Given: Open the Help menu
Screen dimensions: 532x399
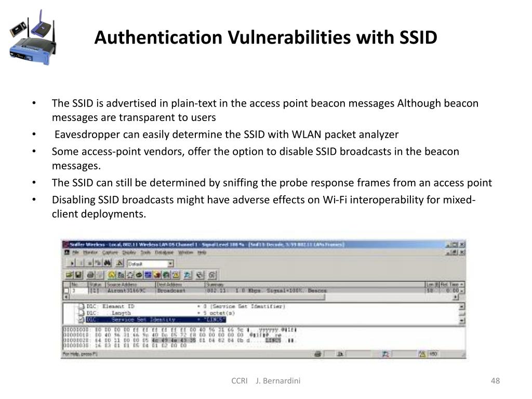Looking at the screenshot, I should [202, 252].
